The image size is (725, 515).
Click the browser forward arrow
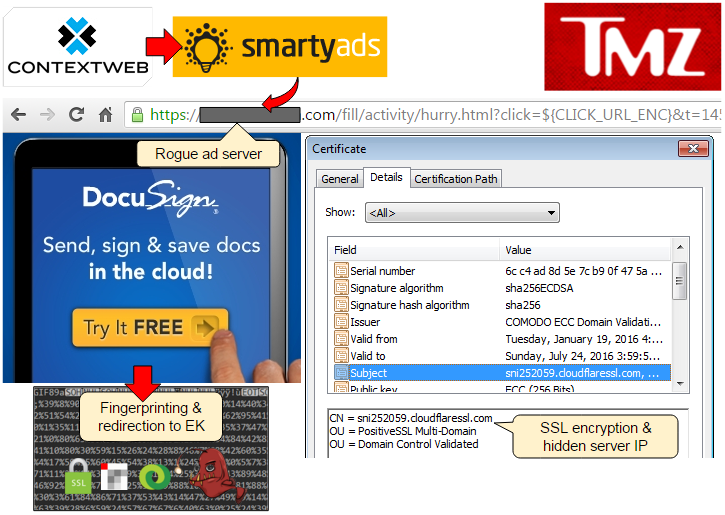click(x=48, y=114)
